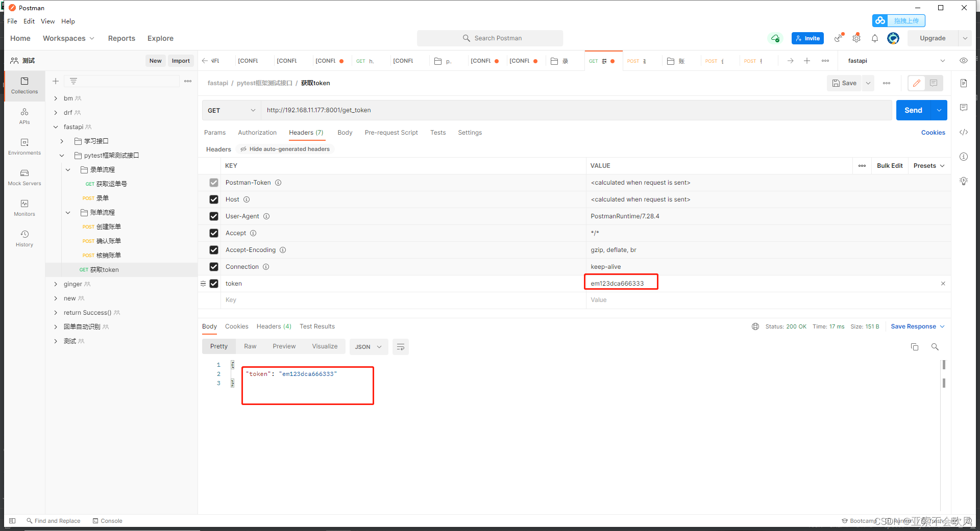
Task: Hide auto-generated headers toggle
Action: 285,149
